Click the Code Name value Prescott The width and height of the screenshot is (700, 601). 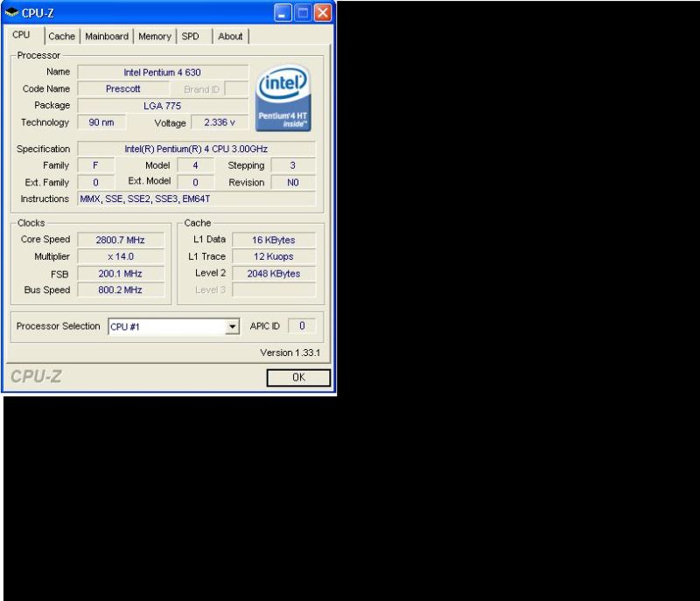tap(123, 88)
